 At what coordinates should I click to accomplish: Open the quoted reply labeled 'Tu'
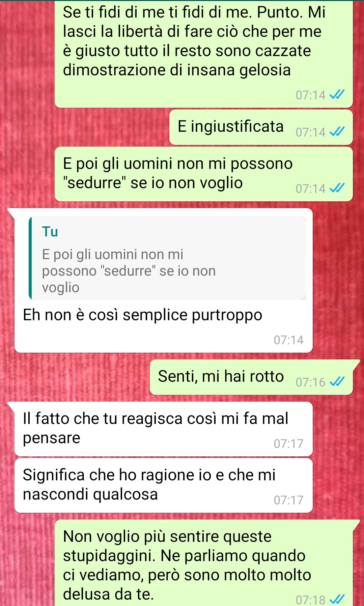(x=167, y=258)
